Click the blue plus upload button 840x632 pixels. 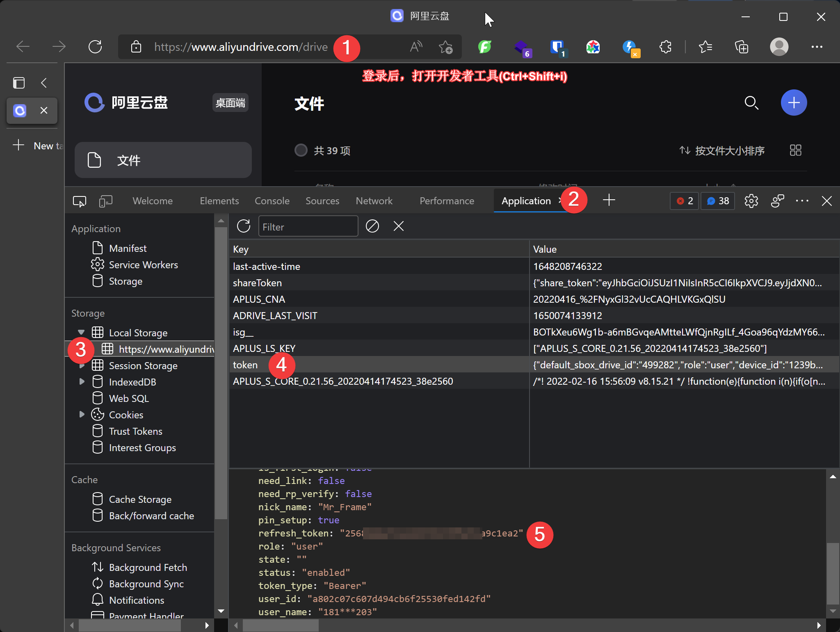point(794,103)
